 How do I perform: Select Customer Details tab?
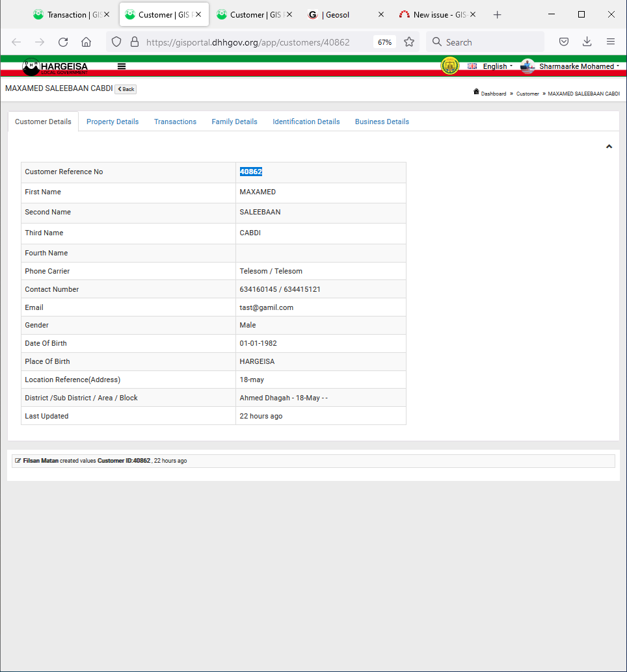pyautogui.click(x=43, y=122)
